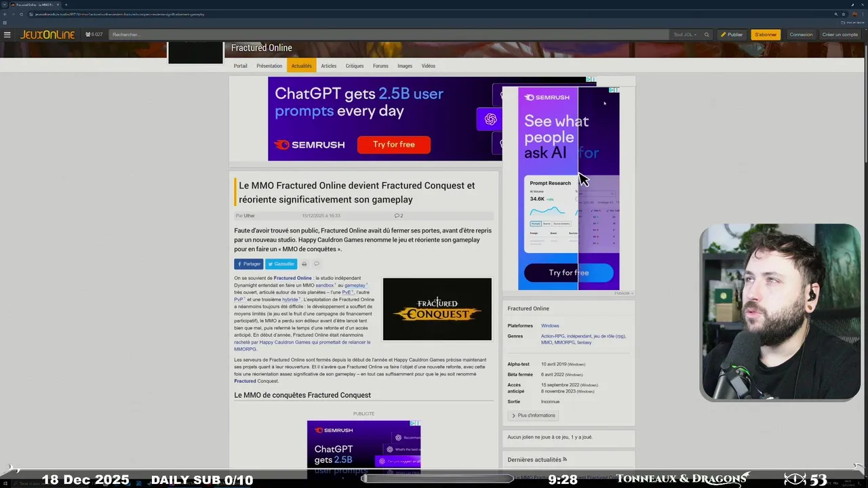Screen dimensions: 868x488
Task: Select the Fractured Online browser tab
Action: [34, 5]
